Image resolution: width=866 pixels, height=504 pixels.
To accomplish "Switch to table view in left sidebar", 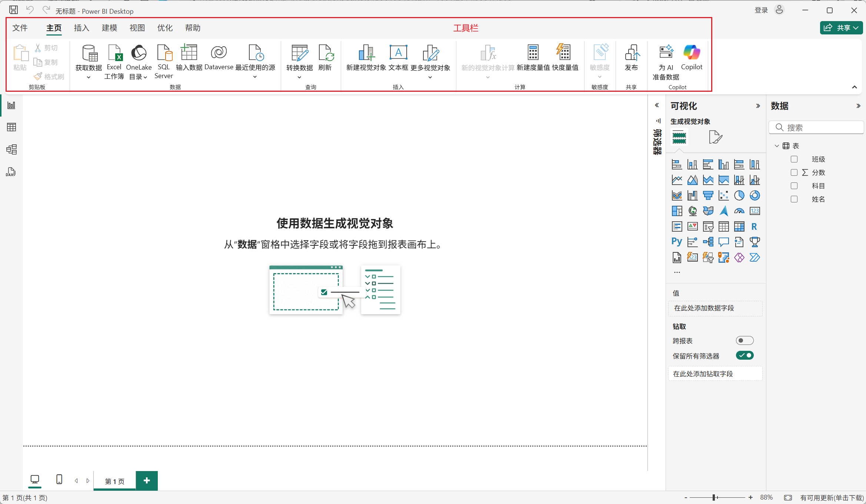I will [11, 127].
